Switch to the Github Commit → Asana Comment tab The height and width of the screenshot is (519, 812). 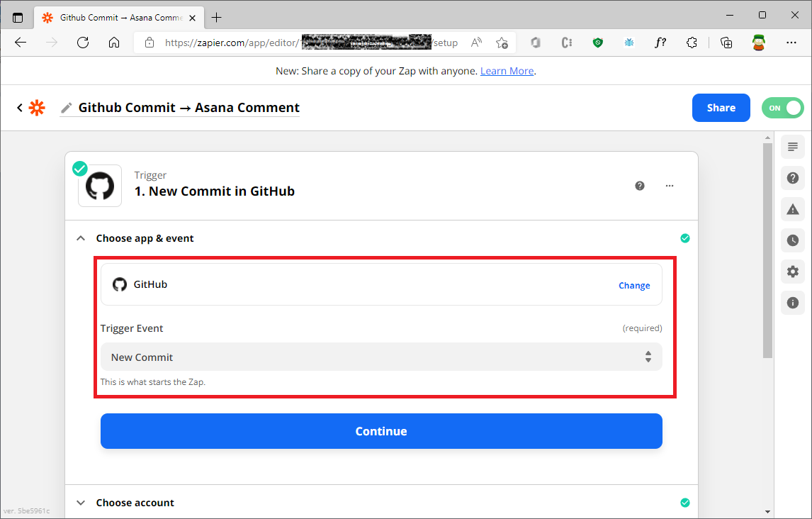pos(119,18)
